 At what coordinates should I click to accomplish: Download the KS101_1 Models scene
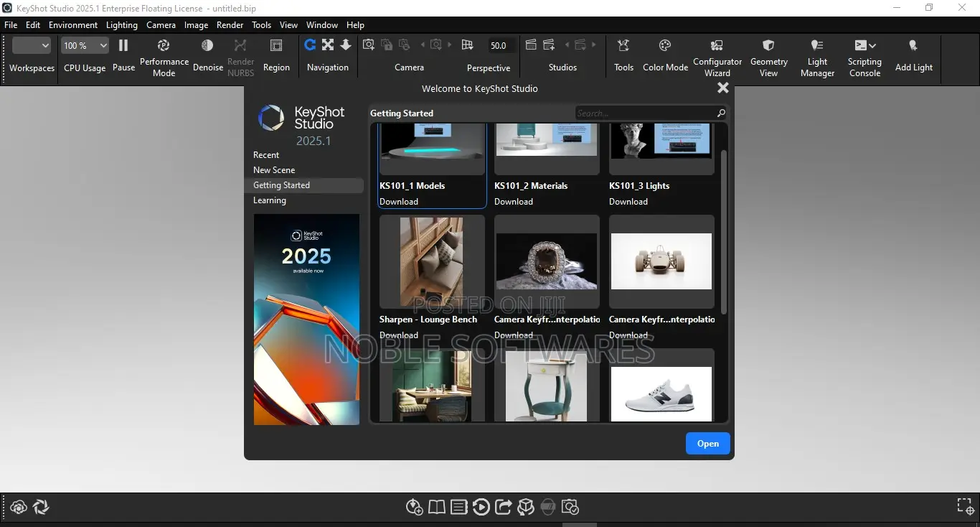[x=399, y=202]
